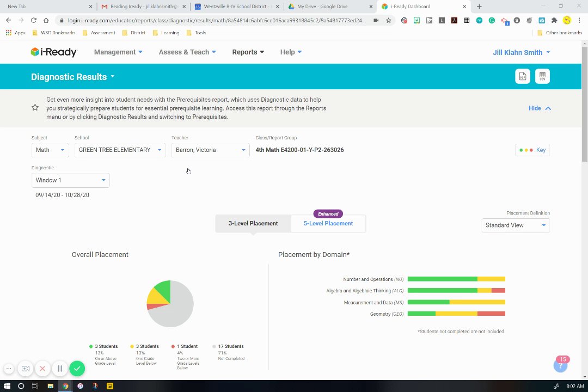Viewport: 588px width, 392px height.
Task: Click the recorder camera icon
Action: click(x=26, y=369)
